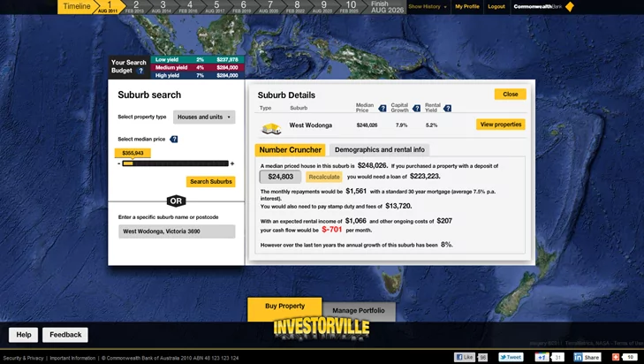Click the Investorville logo
The width and height of the screenshot is (644, 364).
coord(322,330)
